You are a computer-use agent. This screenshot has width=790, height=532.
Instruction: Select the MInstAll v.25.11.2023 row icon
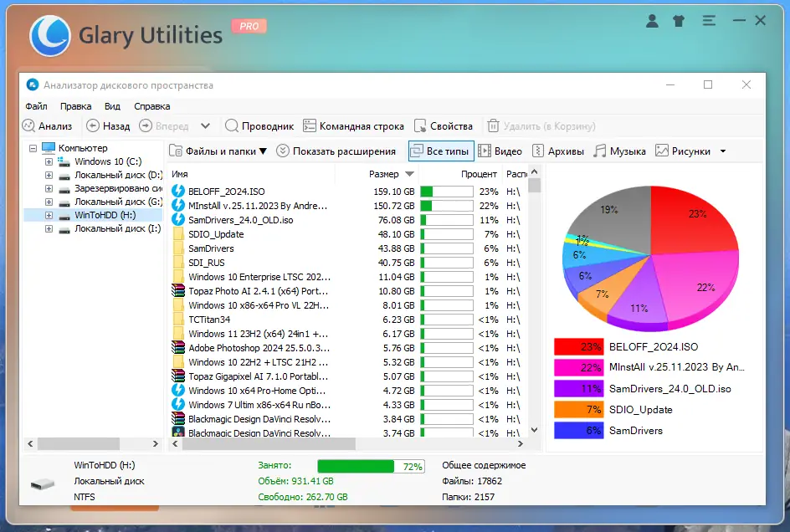(178, 205)
